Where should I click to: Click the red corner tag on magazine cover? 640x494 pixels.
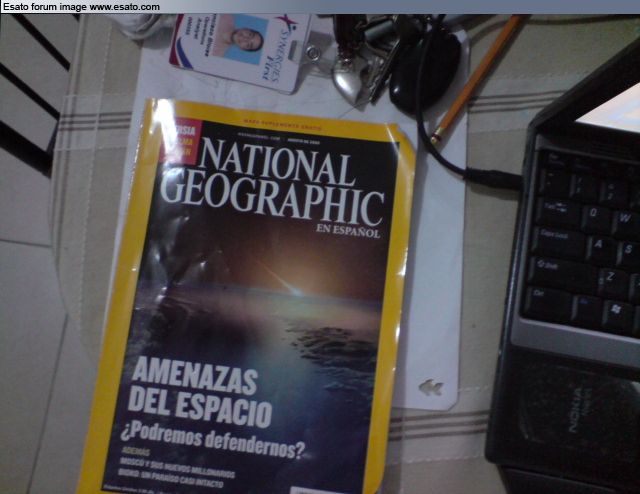180,144
